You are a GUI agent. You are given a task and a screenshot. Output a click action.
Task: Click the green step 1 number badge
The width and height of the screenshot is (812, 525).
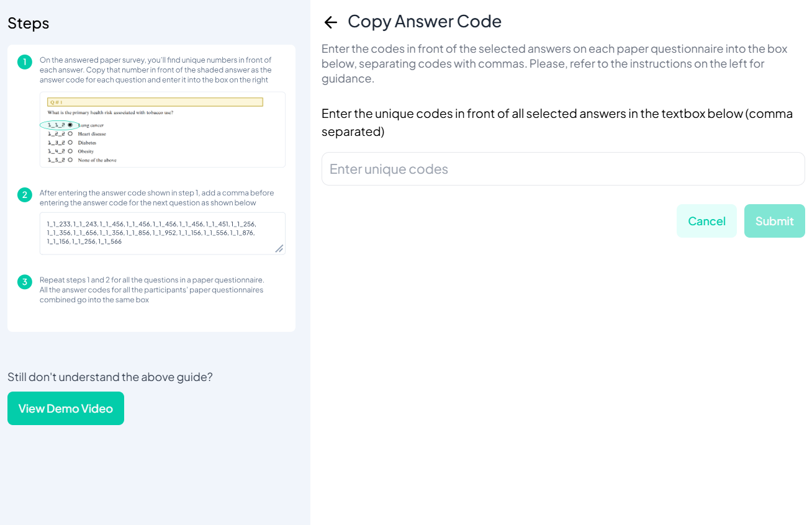click(24, 62)
